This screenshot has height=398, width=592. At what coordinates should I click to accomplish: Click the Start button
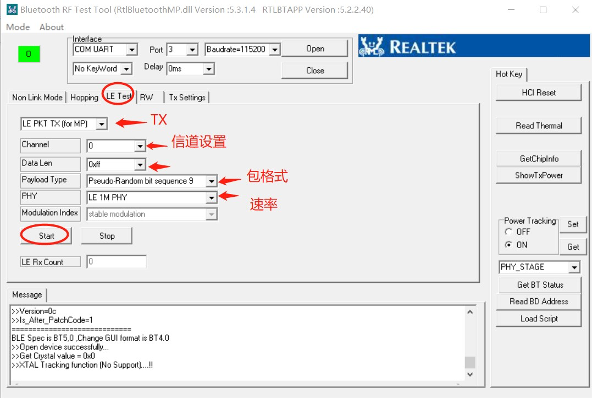click(46, 236)
